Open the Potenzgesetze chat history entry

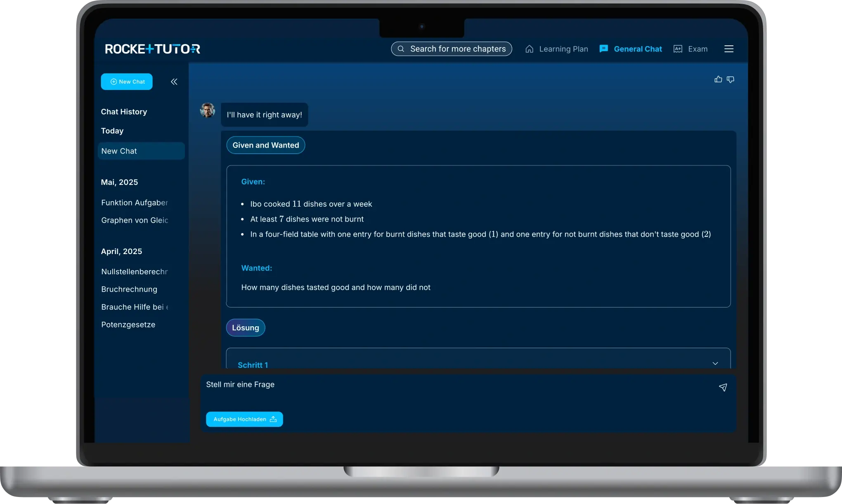pyautogui.click(x=128, y=325)
